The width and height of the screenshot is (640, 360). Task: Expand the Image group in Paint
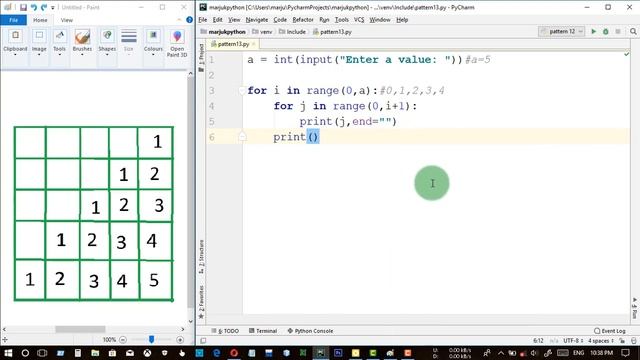(39, 42)
